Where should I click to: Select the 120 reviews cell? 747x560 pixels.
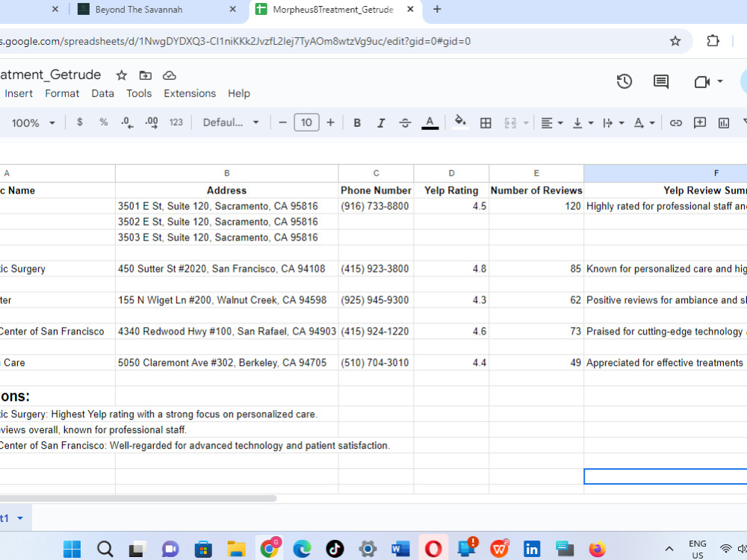click(536, 206)
